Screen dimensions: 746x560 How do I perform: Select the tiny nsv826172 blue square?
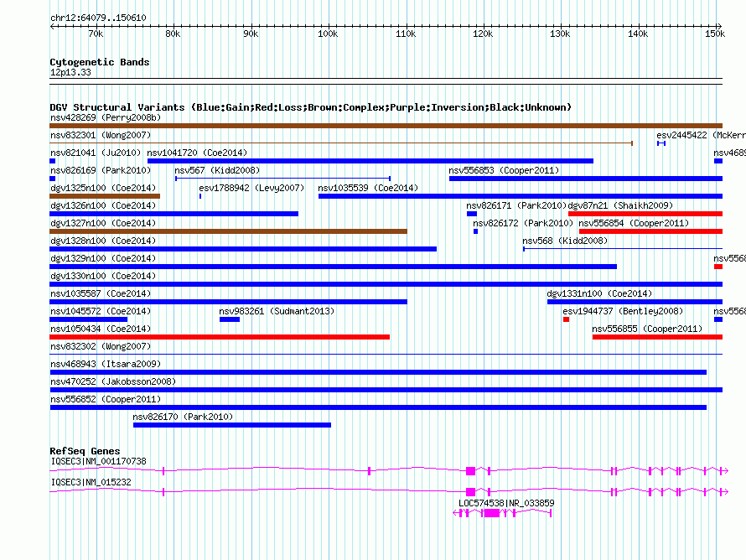coord(476,231)
